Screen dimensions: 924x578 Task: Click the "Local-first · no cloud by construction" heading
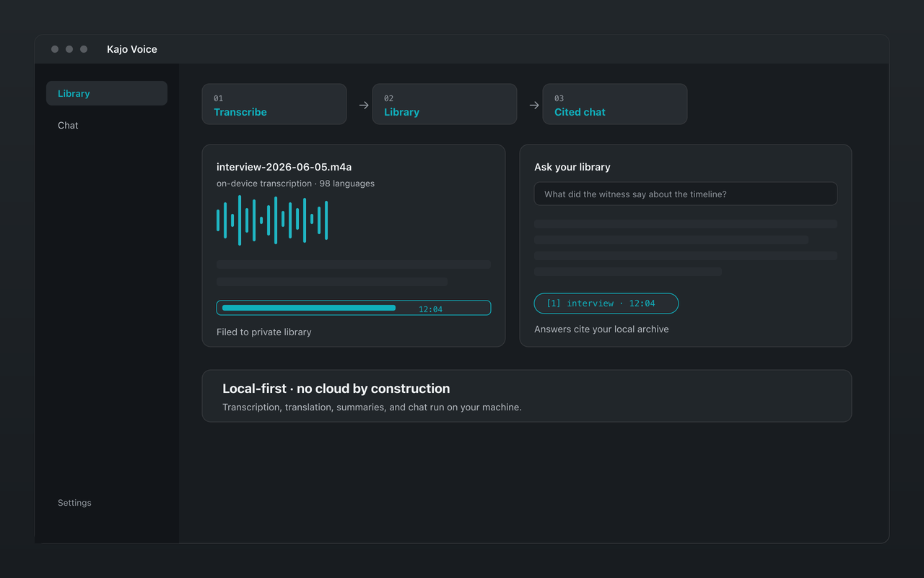[x=336, y=389]
